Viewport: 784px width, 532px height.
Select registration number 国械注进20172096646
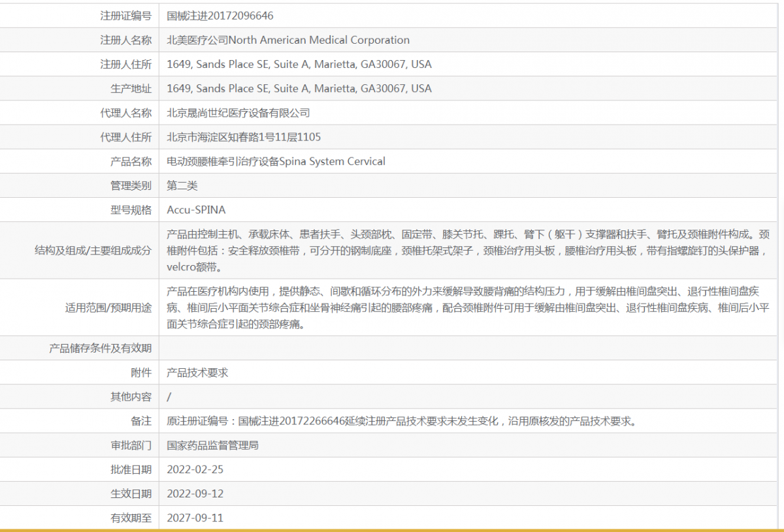coord(220,16)
